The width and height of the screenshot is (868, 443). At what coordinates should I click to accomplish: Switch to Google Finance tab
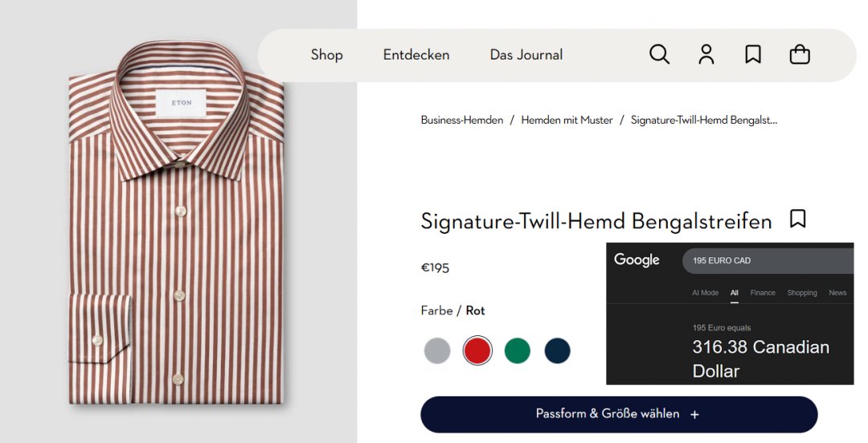[x=763, y=293]
